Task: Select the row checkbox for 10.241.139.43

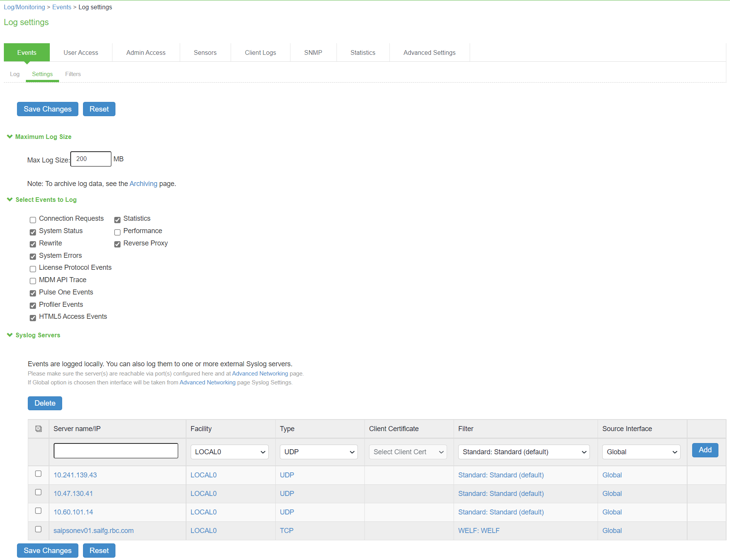Action: click(38, 474)
